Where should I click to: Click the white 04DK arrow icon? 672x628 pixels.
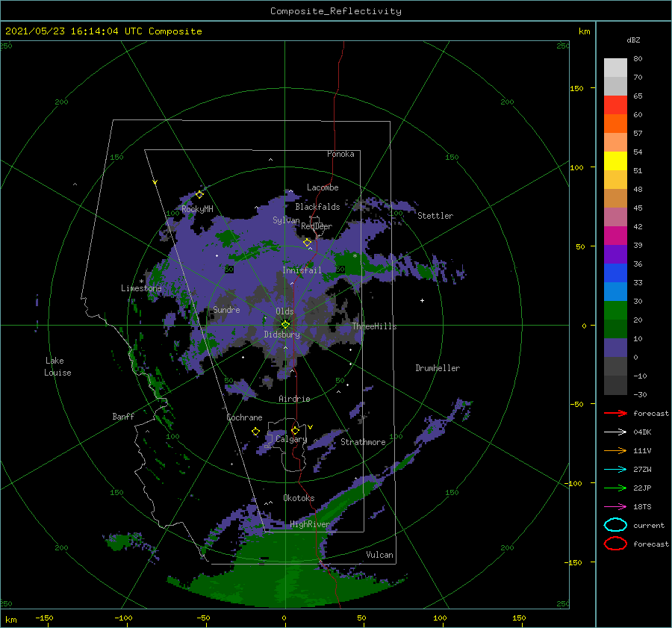(615, 432)
